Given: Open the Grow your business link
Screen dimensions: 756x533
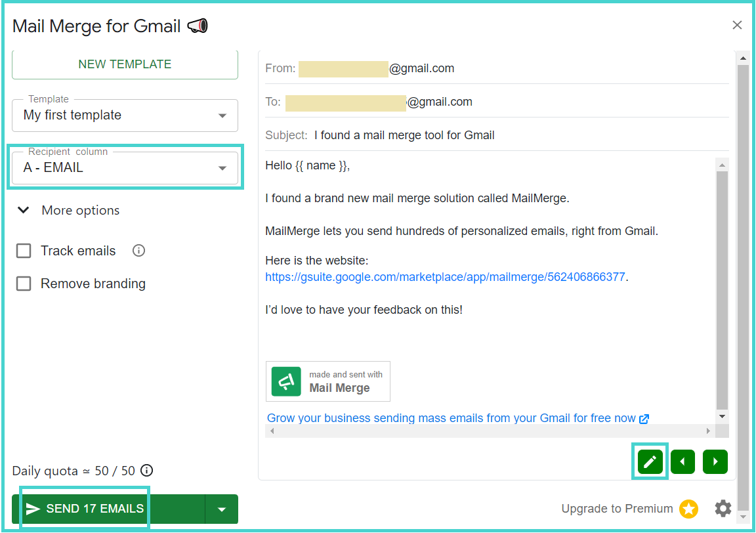Looking at the screenshot, I should point(457,418).
